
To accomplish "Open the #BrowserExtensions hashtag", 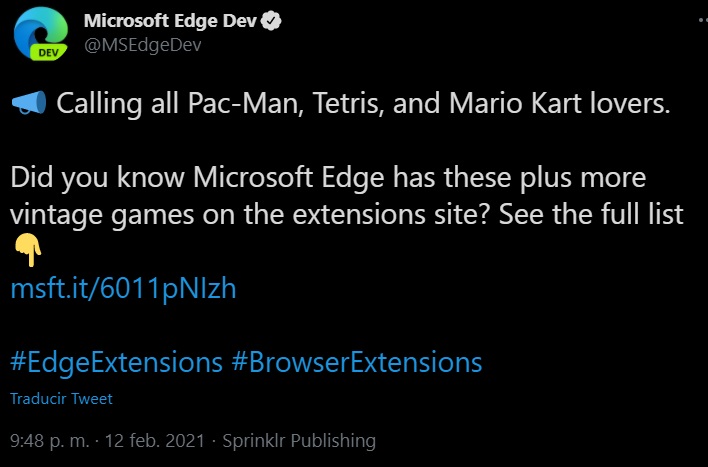I will click(x=357, y=362).
